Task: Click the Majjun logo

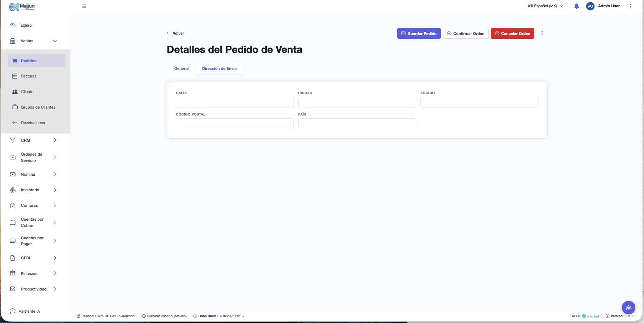Action: 22,7
